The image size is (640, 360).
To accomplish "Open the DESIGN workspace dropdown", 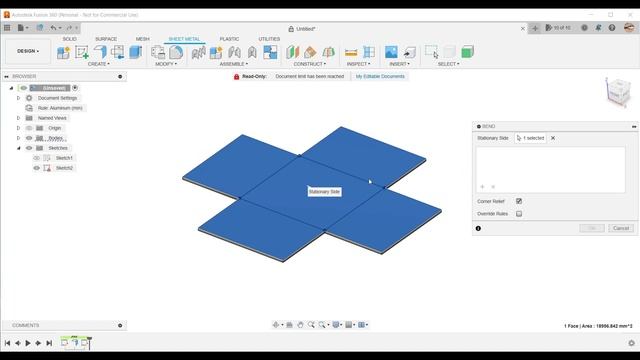I will point(28,51).
